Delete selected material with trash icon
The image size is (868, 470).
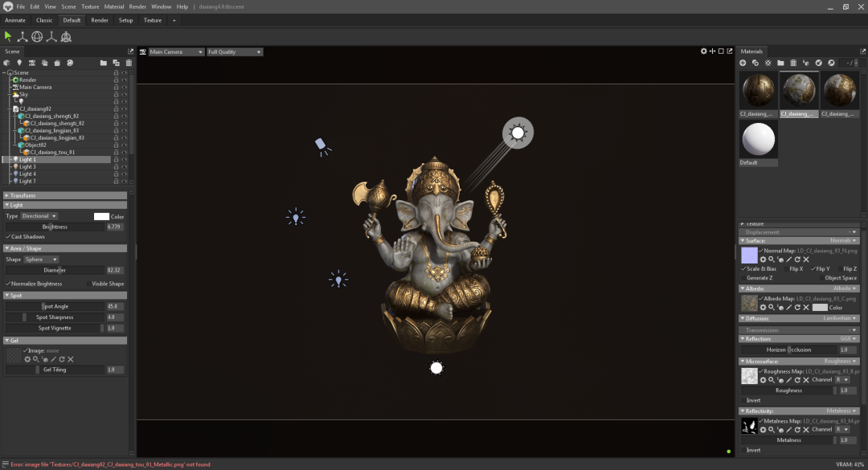(x=793, y=63)
